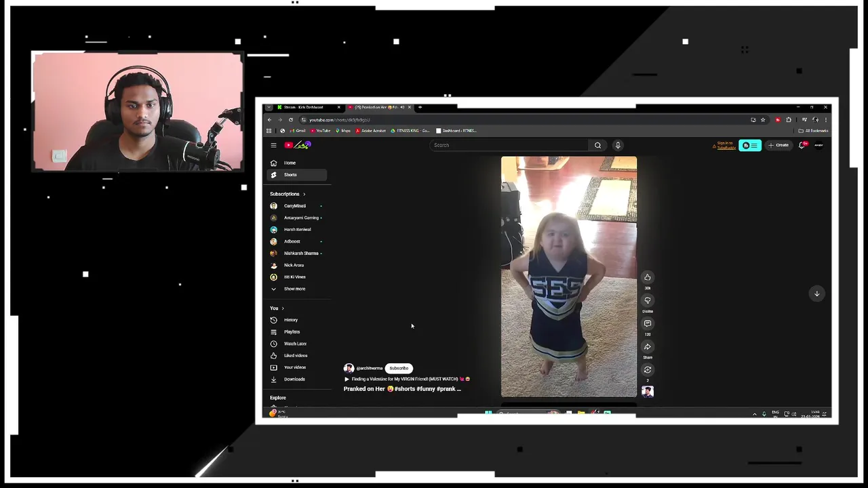Open watch History

(x=297, y=320)
